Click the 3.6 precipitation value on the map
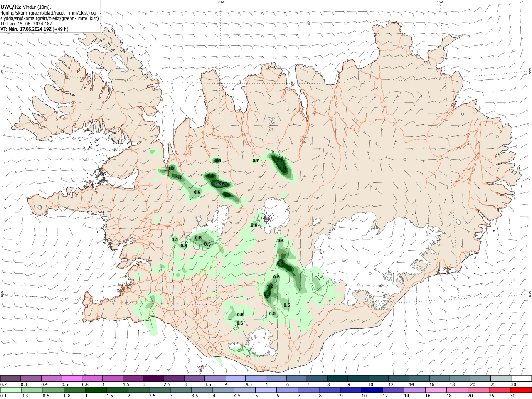The height and width of the screenshot is (399, 532). point(221,184)
